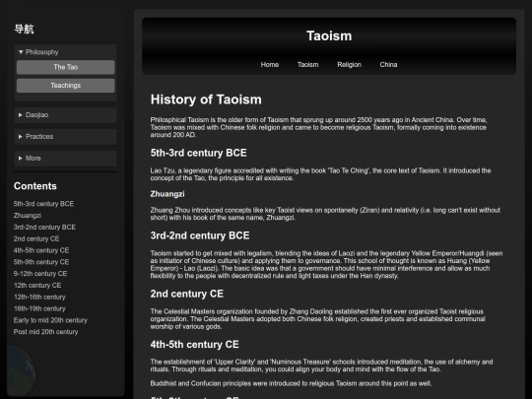Expand the More section
The height and width of the screenshot is (399, 532).
click(65, 158)
